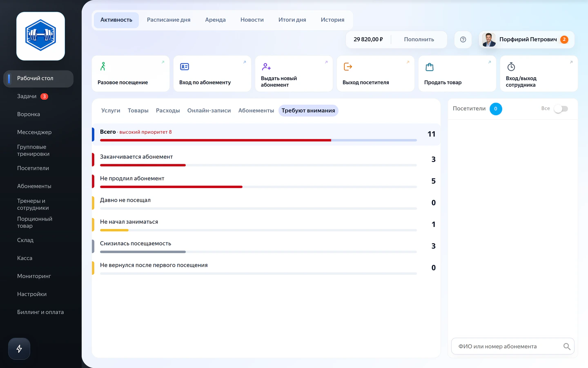
Task: Click the balance 29 820,00 ₽
Action: coord(368,40)
